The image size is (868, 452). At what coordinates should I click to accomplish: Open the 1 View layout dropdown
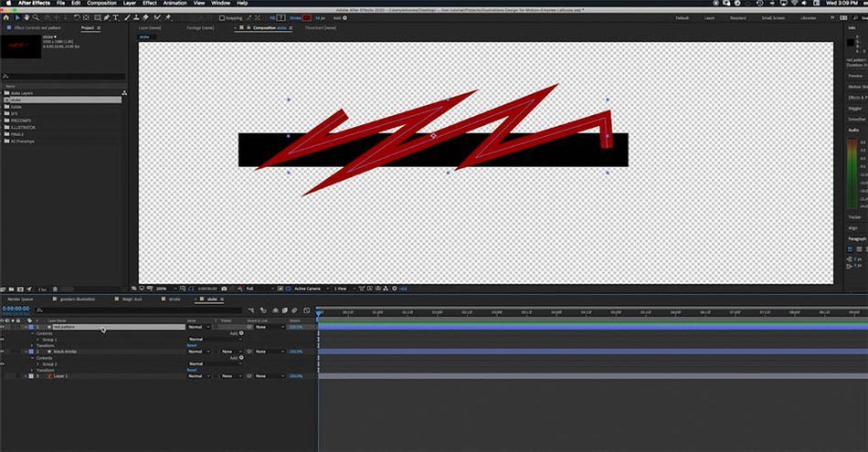point(344,289)
